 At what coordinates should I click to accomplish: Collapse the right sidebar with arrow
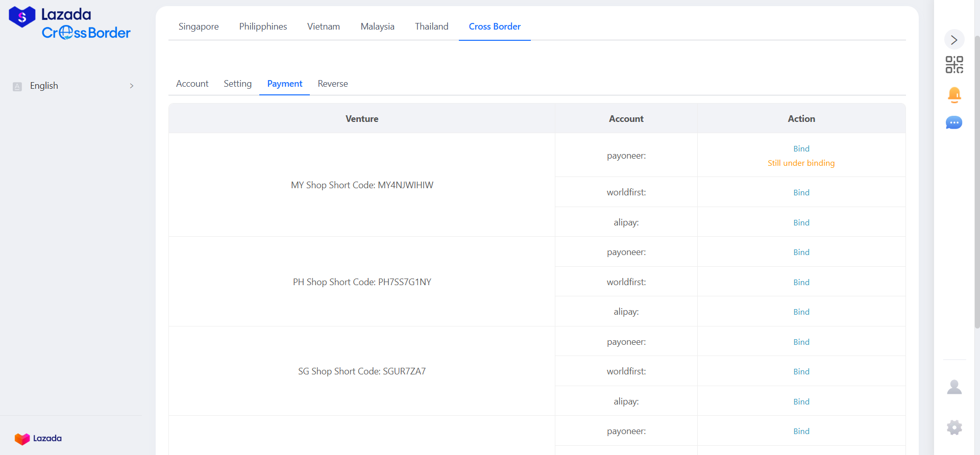coord(954,40)
